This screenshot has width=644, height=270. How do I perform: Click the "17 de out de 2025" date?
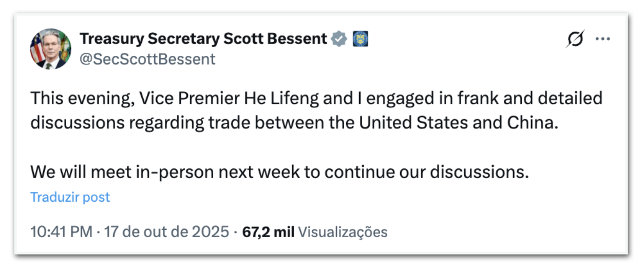(x=166, y=232)
